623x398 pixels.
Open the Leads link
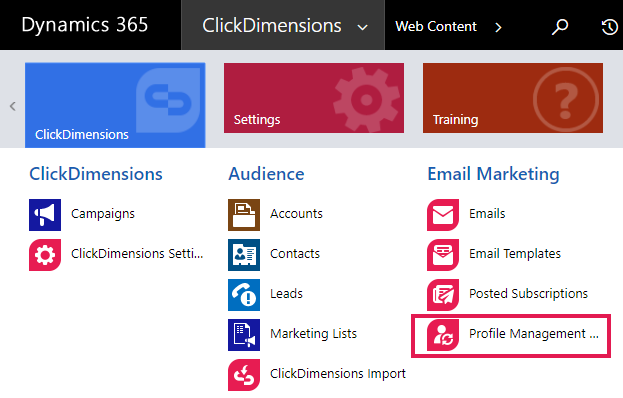click(286, 294)
